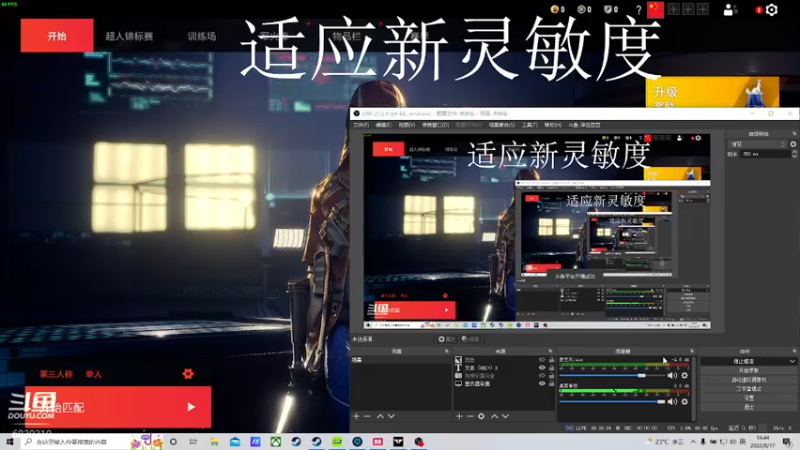Enable 工作室模式 in OBS
The width and height of the screenshot is (800, 450).
pyautogui.click(x=748, y=389)
